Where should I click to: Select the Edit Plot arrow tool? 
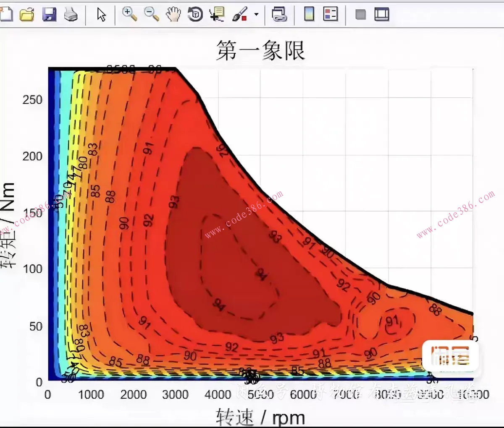coord(101,15)
